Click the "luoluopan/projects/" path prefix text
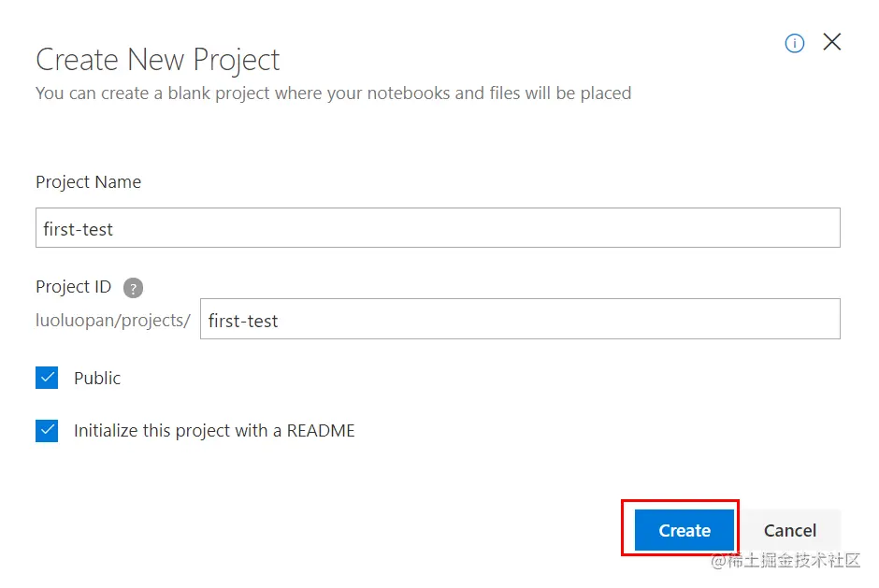Viewport: 879px width, 588px height. [113, 321]
